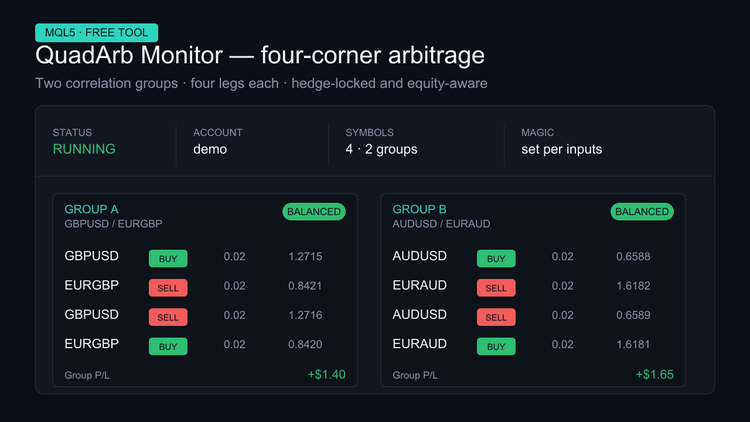Click lot size 0.02 in the GBPUSD 1.2715 row
Screen dimensions: 750x422
point(234,256)
